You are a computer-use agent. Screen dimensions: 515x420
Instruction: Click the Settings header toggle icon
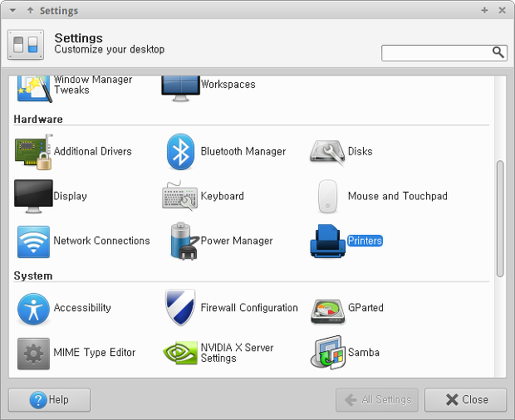pos(26,45)
